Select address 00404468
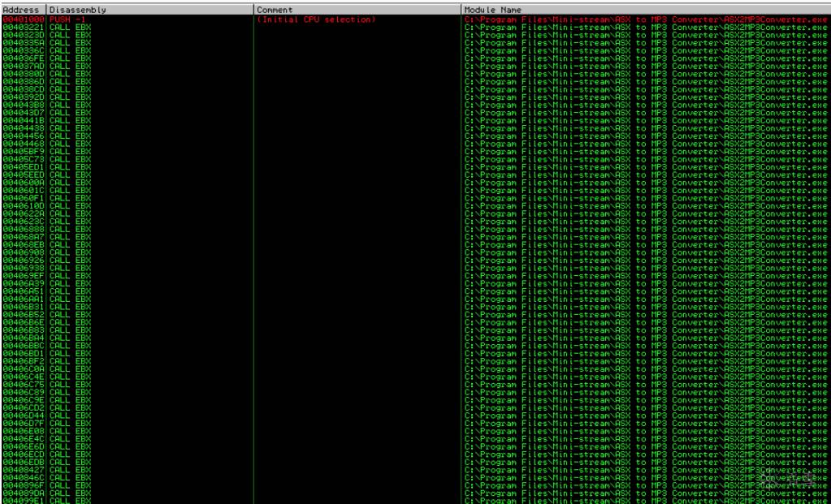Screen dimensions: 831x504 [24, 144]
